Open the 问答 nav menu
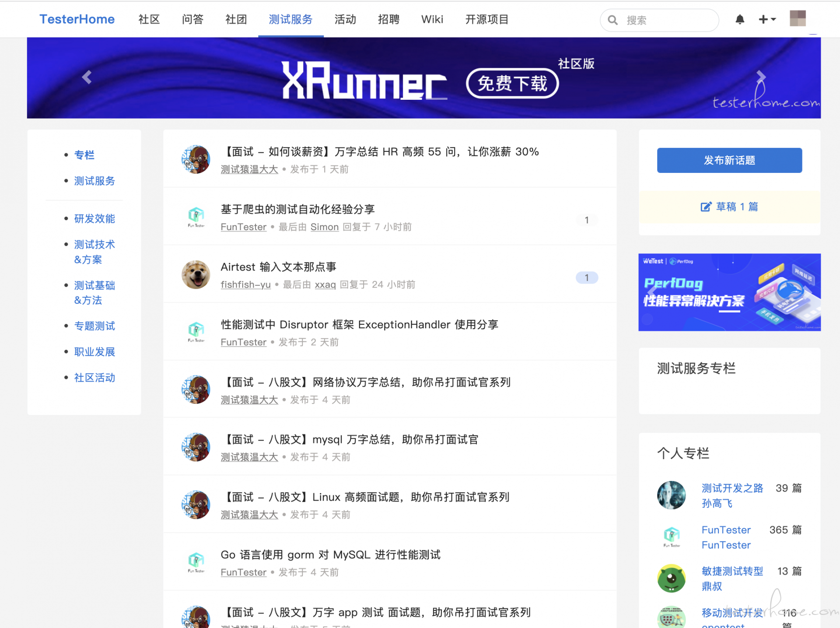 click(x=193, y=20)
